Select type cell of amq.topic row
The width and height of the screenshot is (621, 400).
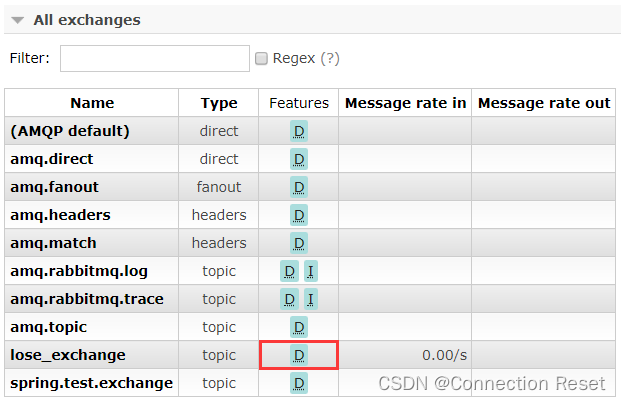click(219, 328)
